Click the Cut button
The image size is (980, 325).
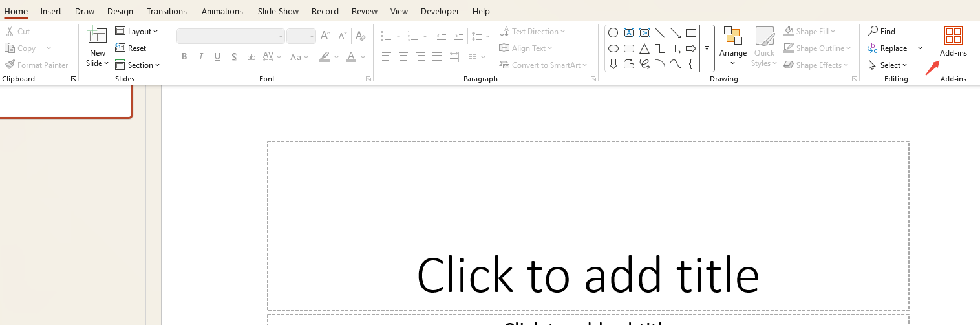17,31
